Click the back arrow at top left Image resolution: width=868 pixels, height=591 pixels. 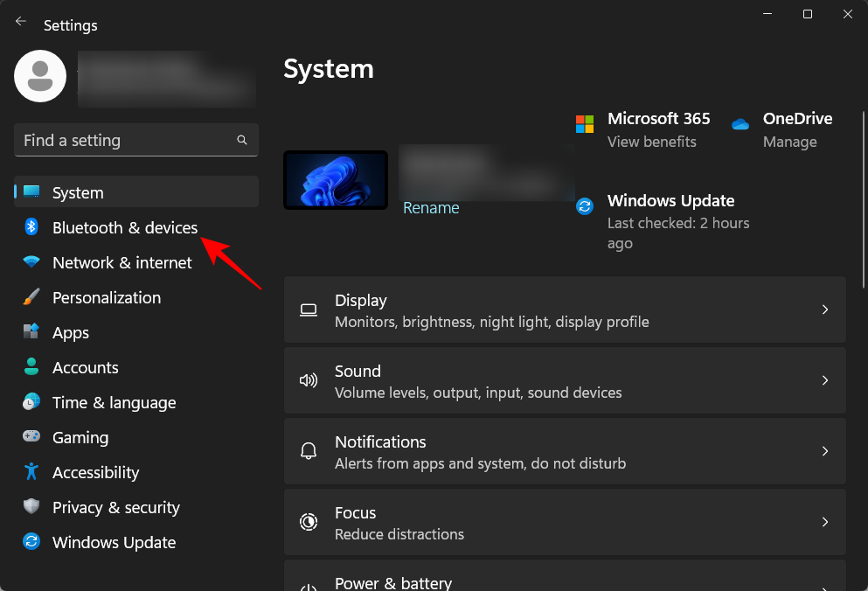click(20, 20)
